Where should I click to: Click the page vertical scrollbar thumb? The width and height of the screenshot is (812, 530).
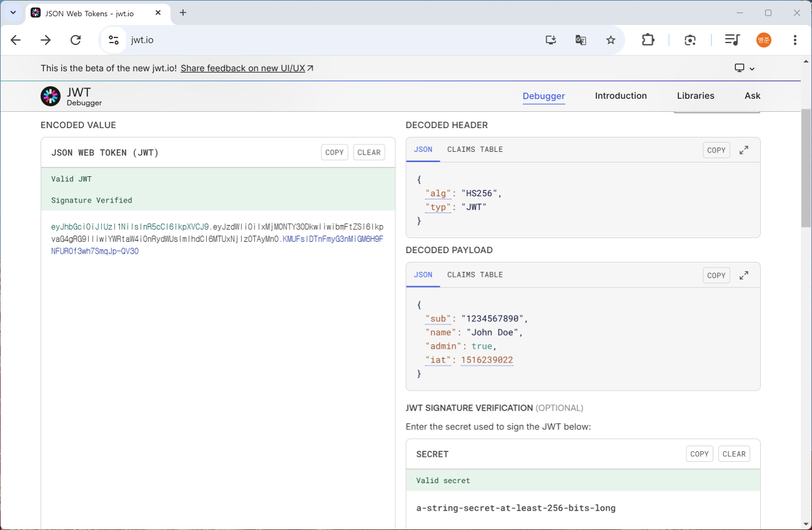[806, 167]
